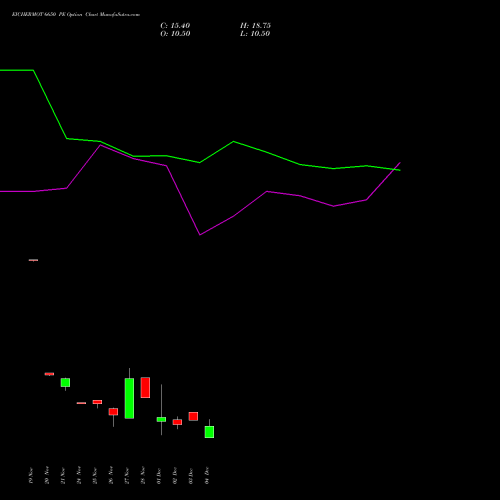Select the 19 Nov date label

[31, 475]
